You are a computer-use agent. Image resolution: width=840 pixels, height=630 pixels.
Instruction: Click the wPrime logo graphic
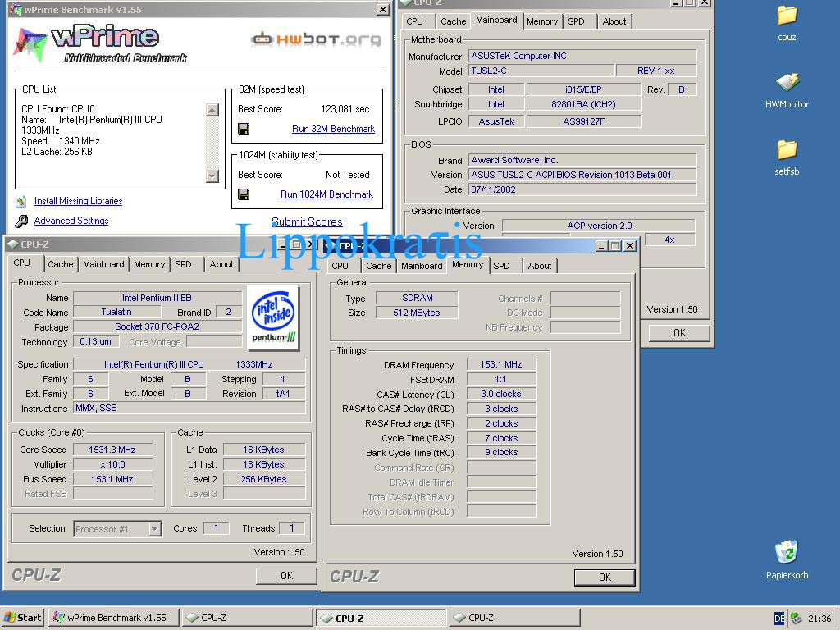pyautogui.click(x=102, y=43)
